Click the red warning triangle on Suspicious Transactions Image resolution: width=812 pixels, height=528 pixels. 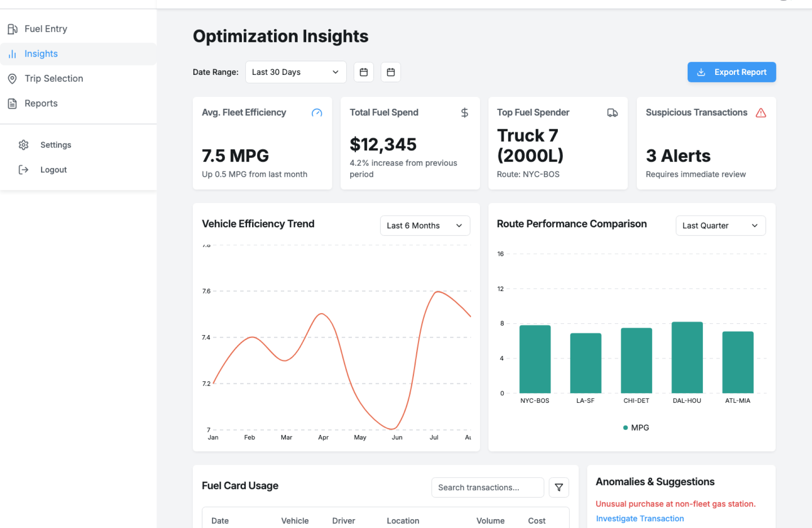[x=760, y=113]
